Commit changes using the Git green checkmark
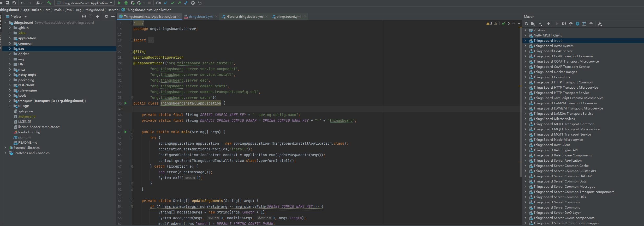The width and height of the screenshot is (644, 226). [172, 3]
